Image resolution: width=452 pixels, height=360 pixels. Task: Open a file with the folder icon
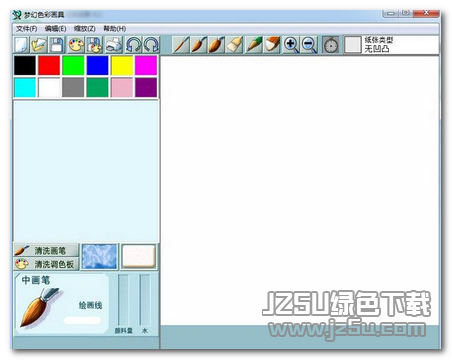[x=39, y=45]
